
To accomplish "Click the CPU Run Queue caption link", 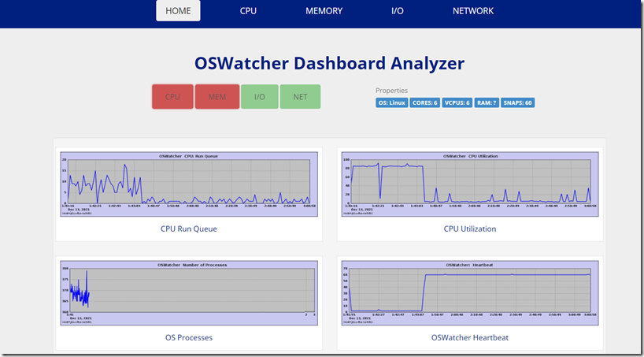I will tap(189, 229).
